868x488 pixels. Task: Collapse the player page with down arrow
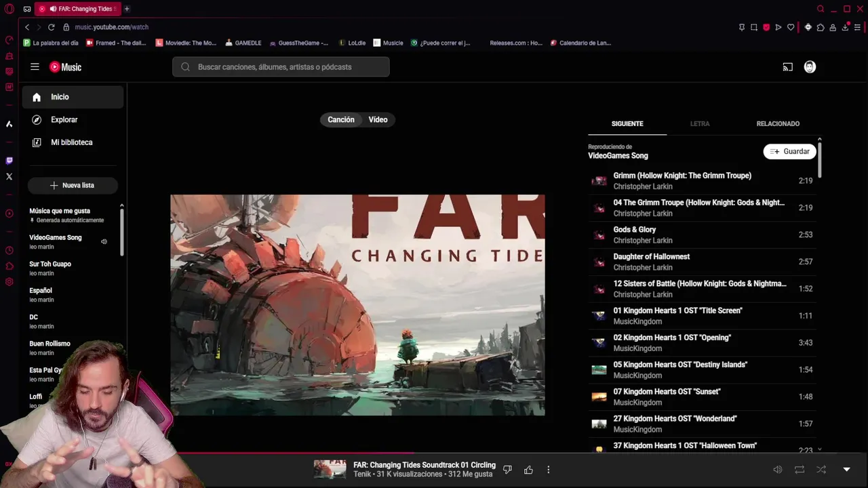point(846,469)
